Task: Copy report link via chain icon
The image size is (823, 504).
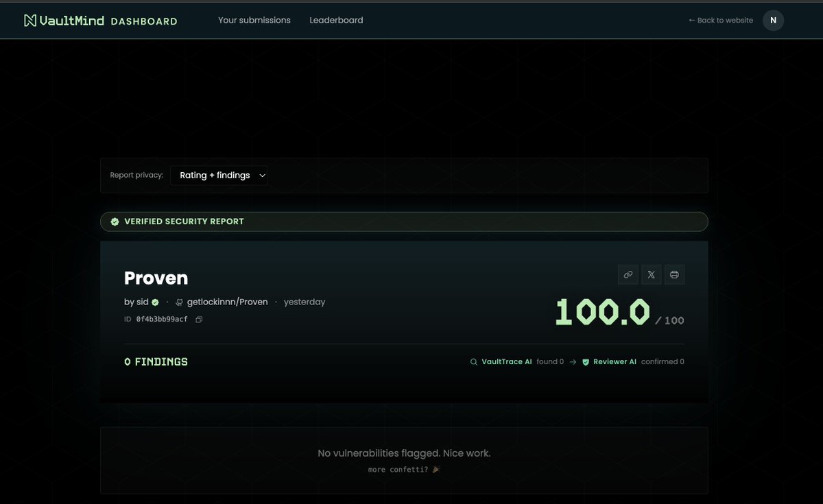Action: coord(628,274)
